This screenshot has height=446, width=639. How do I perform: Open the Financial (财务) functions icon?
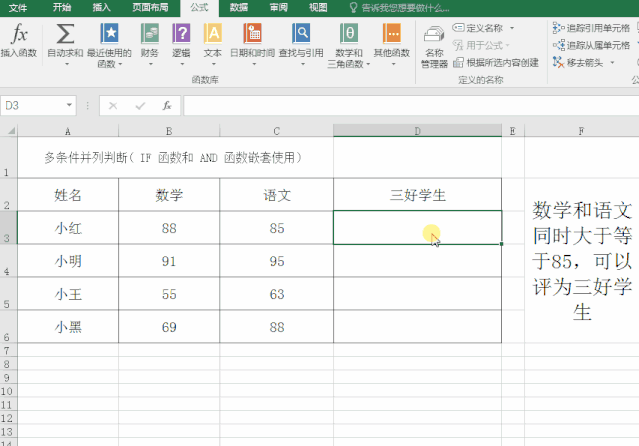coord(150,33)
